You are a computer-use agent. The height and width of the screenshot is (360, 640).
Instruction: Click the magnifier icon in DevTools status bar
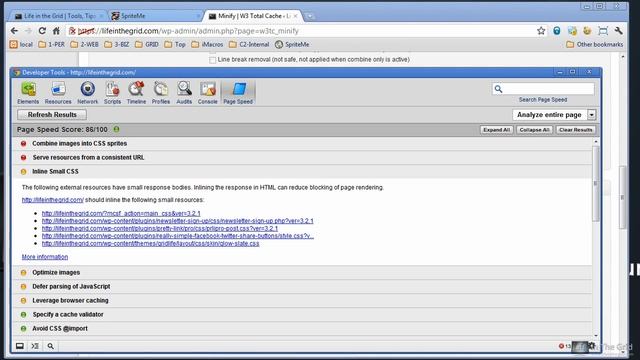tap(51, 346)
